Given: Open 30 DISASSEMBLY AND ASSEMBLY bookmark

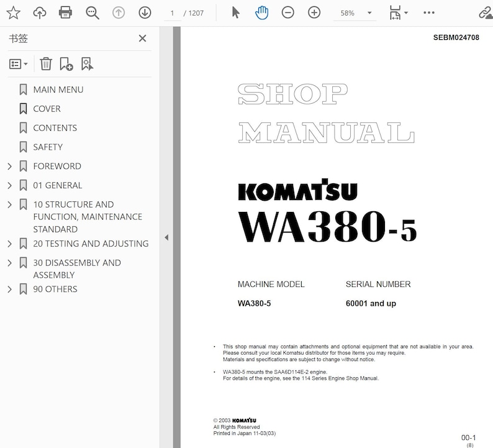Looking at the screenshot, I should pyautogui.click(x=77, y=269).
